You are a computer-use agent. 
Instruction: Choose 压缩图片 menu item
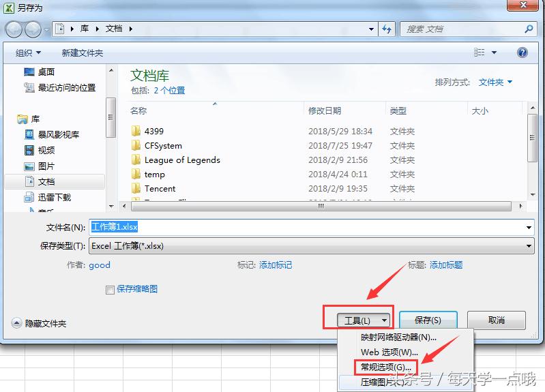pos(383,382)
